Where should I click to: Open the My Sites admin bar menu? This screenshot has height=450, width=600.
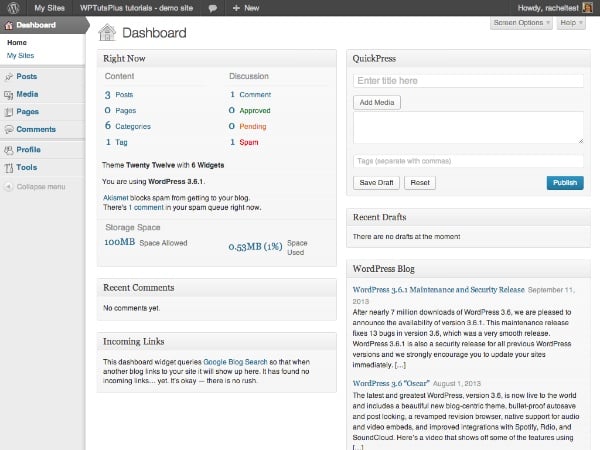click(x=50, y=7)
